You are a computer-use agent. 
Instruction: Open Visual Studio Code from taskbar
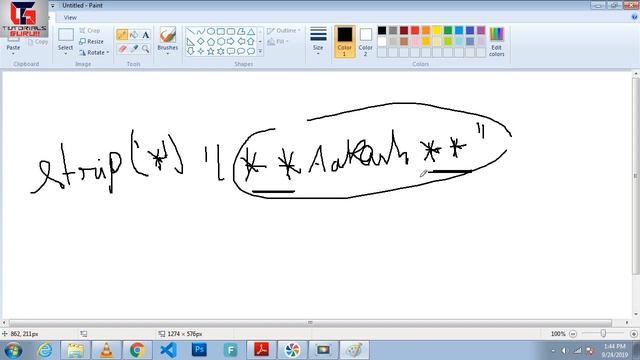pyautogui.click(x=168, y=350)
